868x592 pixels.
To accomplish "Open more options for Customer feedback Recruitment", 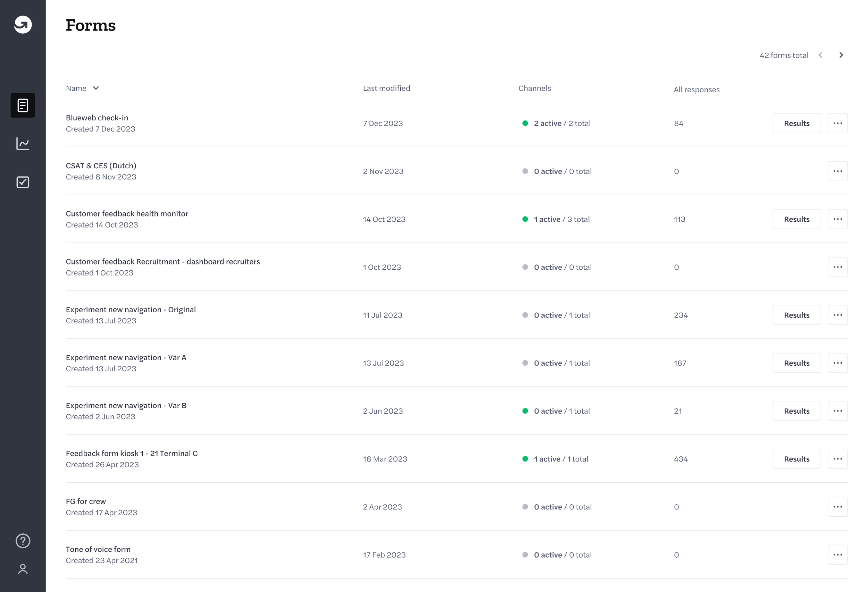I will [838, 267].
